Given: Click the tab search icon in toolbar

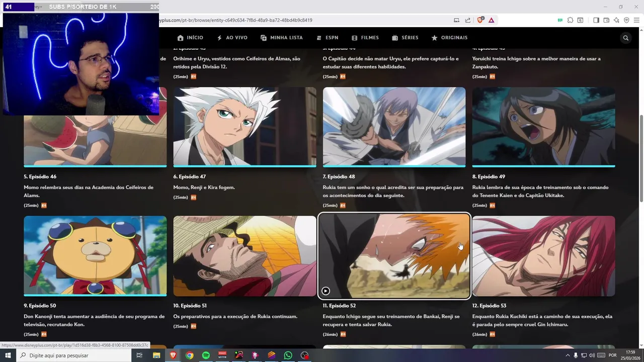Looking at the screenshot, I should (580, 20).
